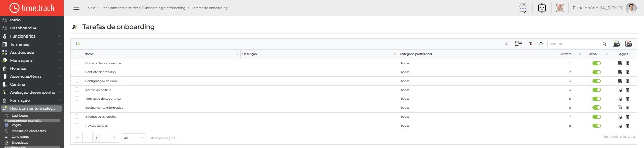The image size is (644, 148).
Task: Open the user profile avatar
Action: point(631,8)
